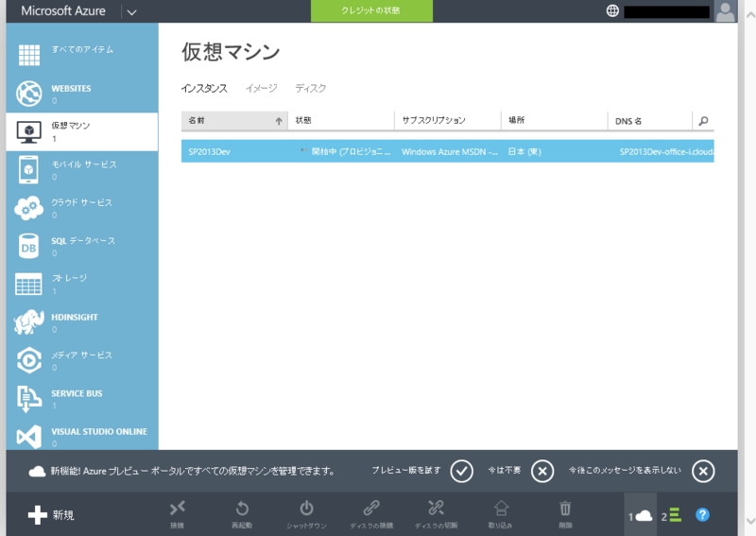Screen dimensions: 756x536
Task: Select the WEBSITES label in sidebar
Action: (72, 88)
